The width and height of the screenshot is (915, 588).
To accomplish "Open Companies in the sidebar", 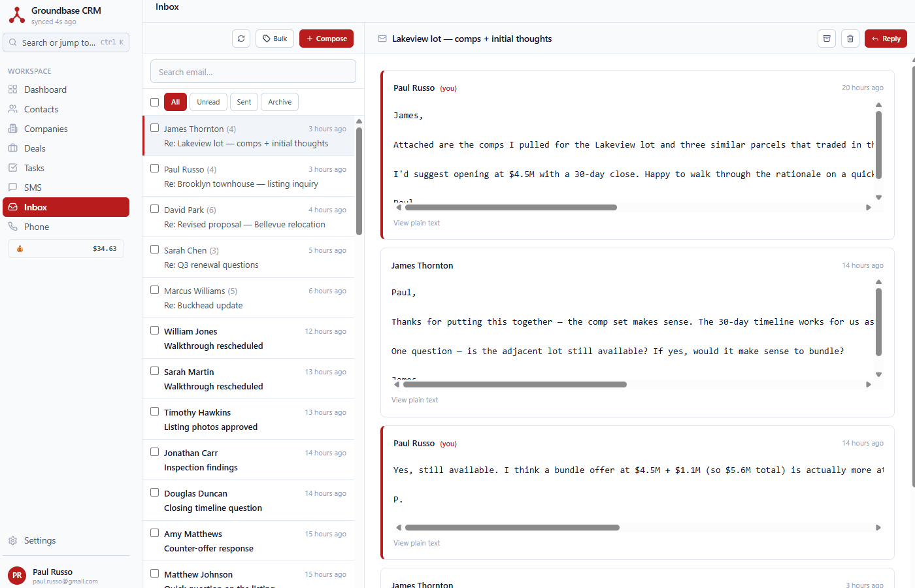I will click(66, 129).
